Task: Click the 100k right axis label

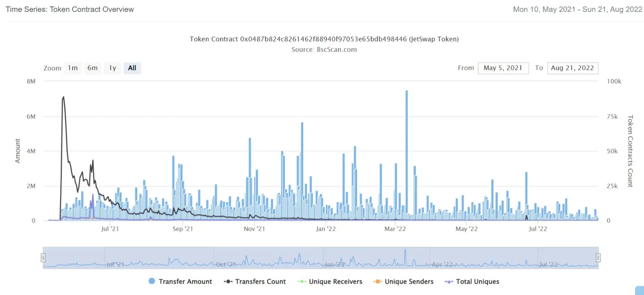Action: (x=614, y=82)
